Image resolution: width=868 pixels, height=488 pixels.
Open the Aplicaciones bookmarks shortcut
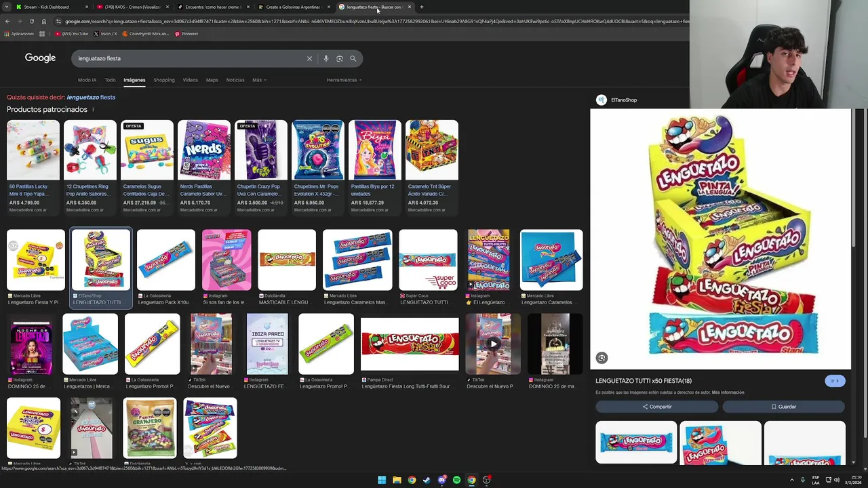(x=19, y=34)
